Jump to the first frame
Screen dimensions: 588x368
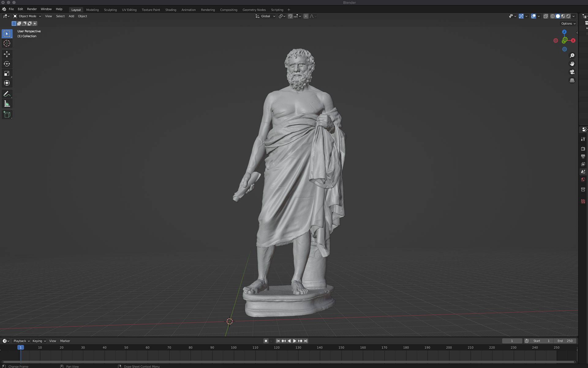tap(278, 341)
